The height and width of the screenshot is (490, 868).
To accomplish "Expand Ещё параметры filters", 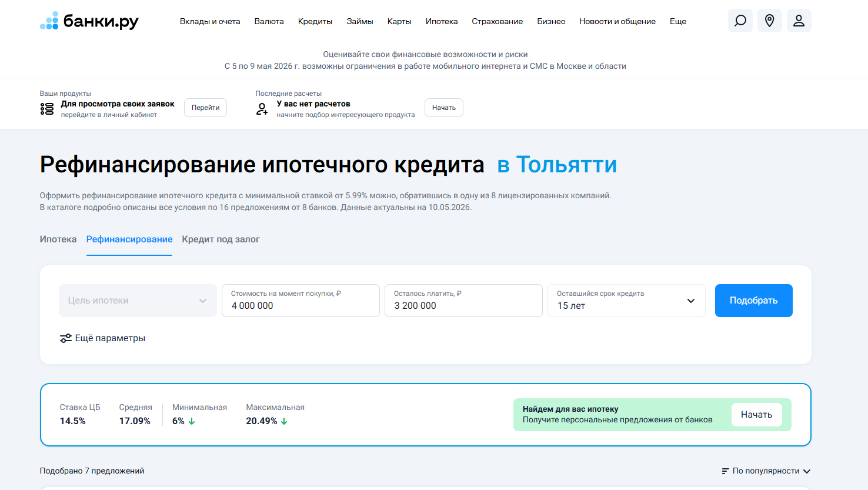I will (103, 338).
